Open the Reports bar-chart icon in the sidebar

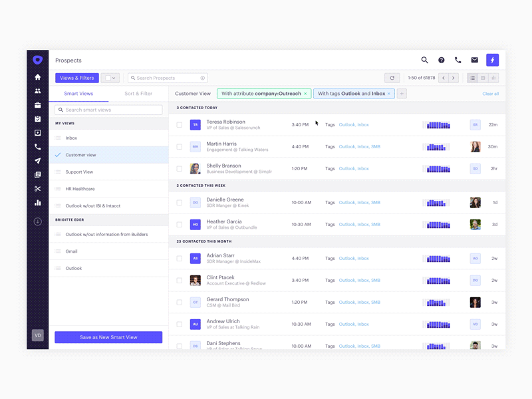(38, 203)
